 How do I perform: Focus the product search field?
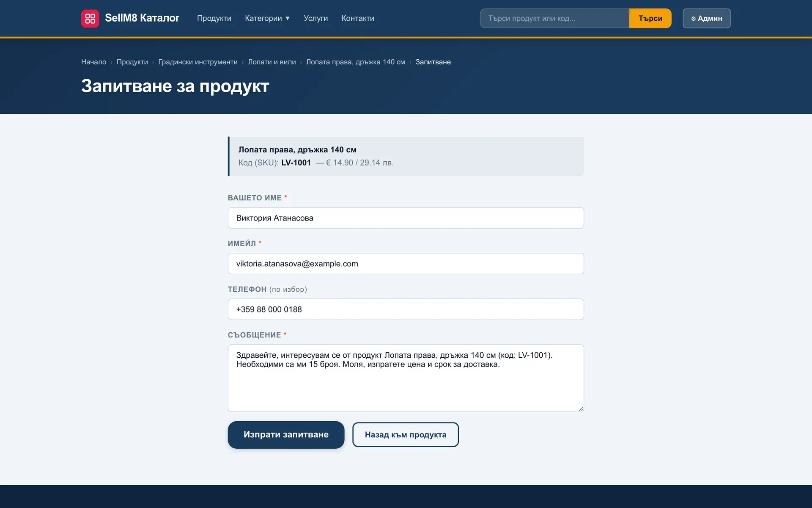pos(554,18)
